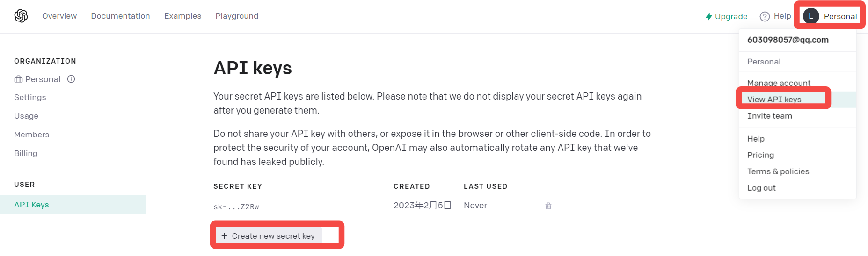Screen dimensions: 868x256
Task: Click the Upgrade lightning bolt icon
Action: coord(709,16)
